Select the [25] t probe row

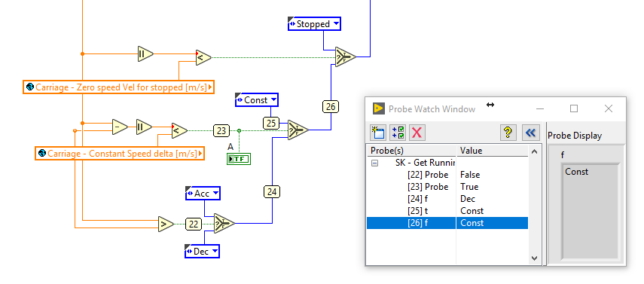pos(447,211)
